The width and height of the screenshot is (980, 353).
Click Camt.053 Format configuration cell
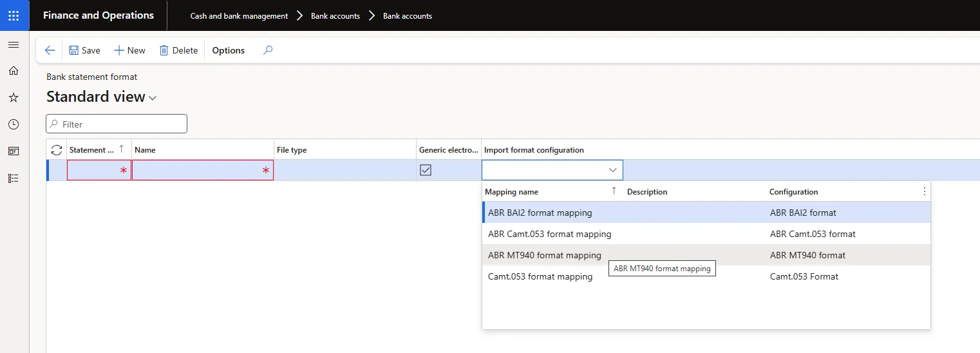[804, 276]
